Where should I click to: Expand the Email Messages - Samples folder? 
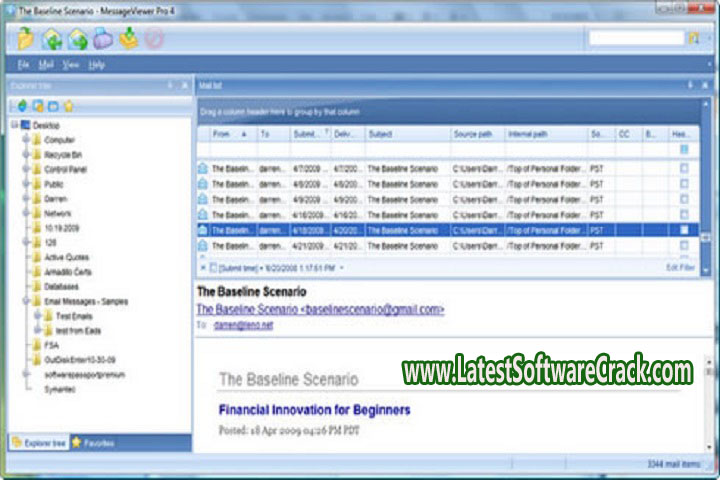(24, 301)
